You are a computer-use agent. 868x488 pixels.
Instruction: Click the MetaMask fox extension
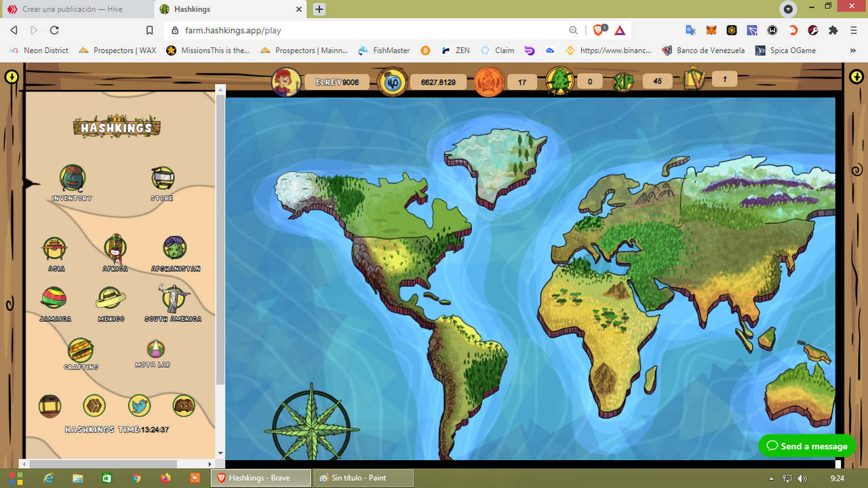711,30
